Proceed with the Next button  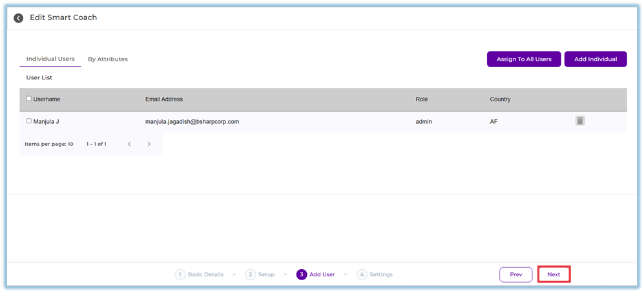point(554,274)
